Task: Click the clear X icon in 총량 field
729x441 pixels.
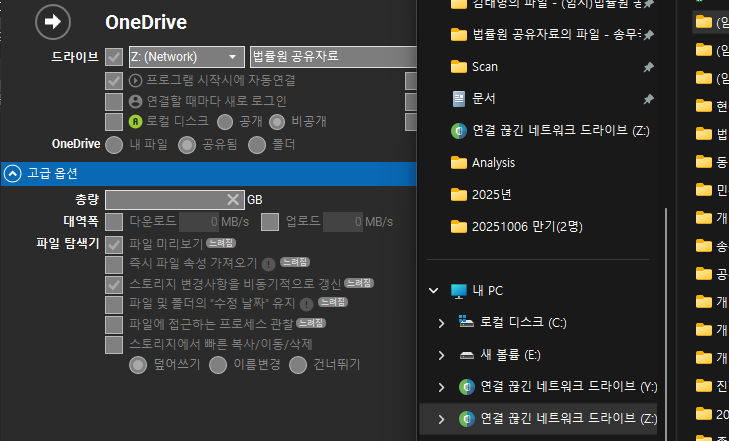Action: tap(233, 199)
